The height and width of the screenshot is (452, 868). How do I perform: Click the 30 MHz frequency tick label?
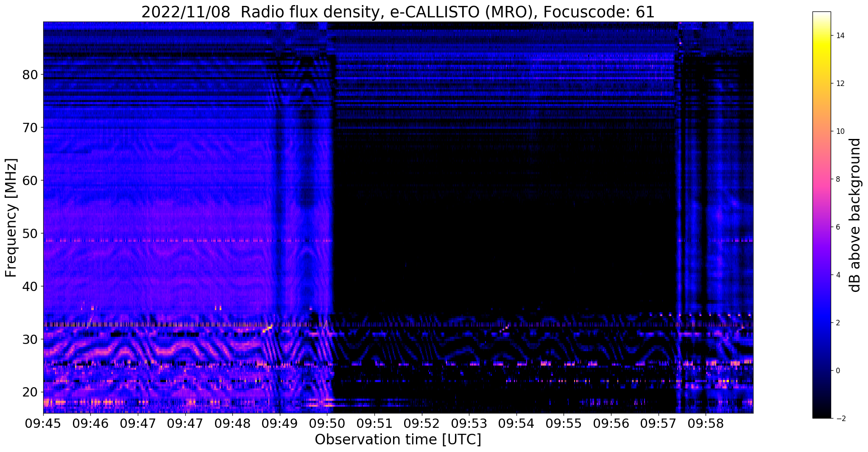tap(31, 339)
